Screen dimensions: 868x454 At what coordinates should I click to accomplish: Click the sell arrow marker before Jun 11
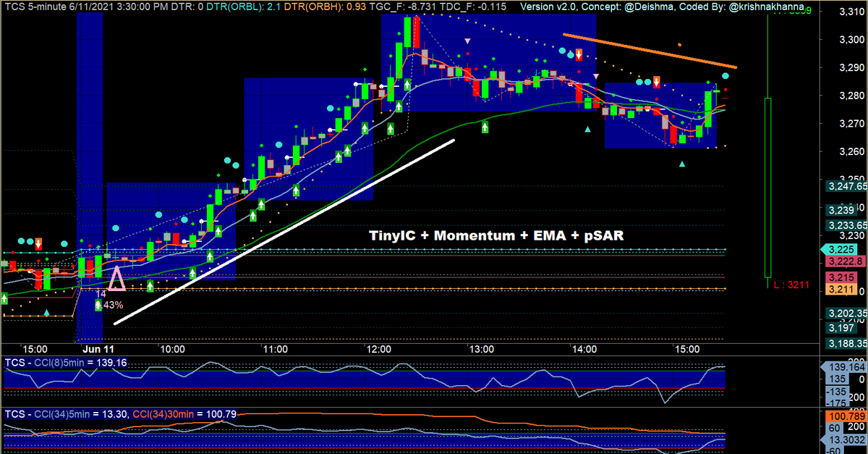[38, 243]
